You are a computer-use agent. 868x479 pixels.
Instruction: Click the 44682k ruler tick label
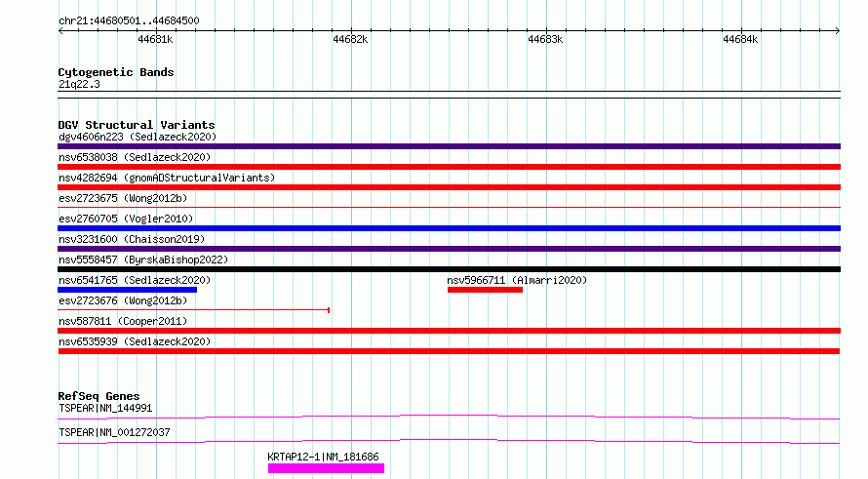350,39
